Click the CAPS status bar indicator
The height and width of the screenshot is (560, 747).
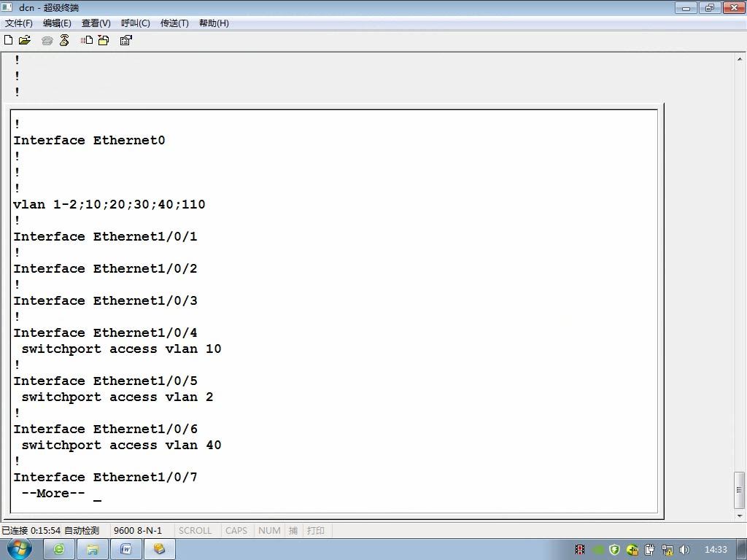[236, 530]
